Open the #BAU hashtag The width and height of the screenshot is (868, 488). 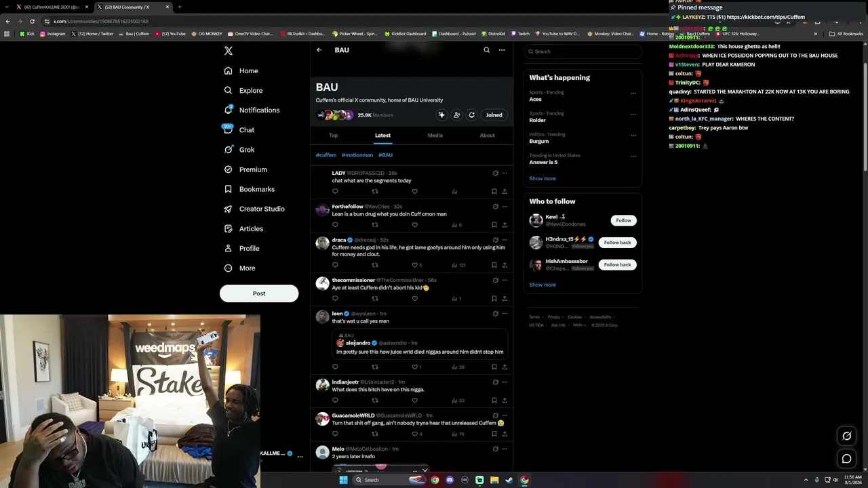(x=386, y=155)
